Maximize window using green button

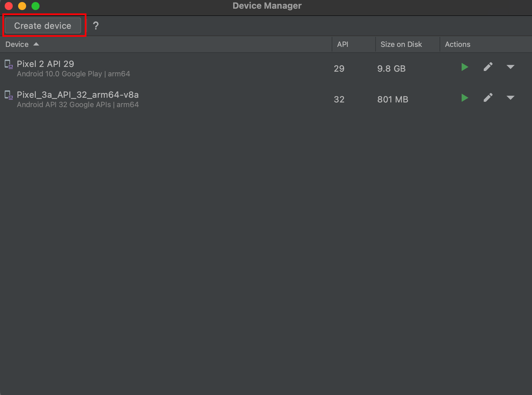[36, 6]
